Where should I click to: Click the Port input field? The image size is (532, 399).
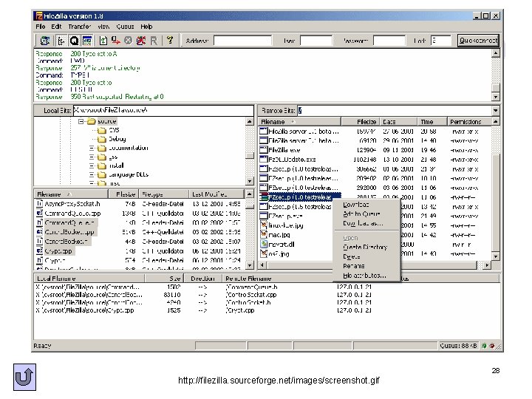pyautogui.click(x=440, y=41)
